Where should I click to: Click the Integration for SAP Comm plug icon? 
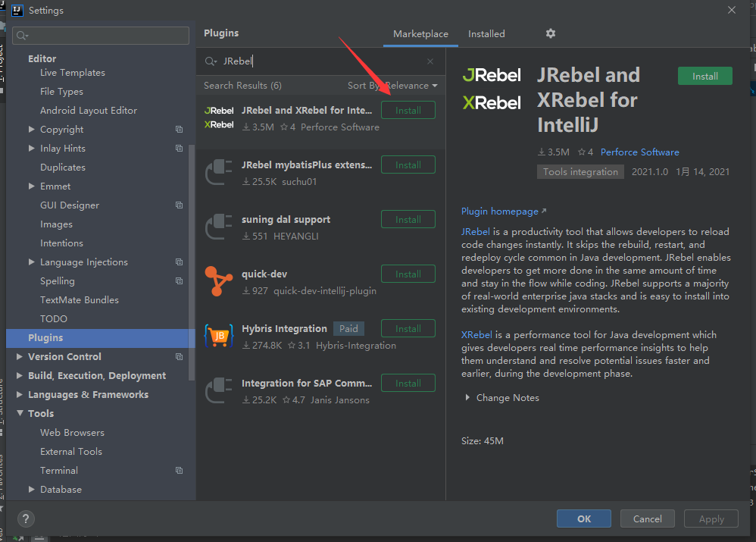[x=219, y=390]
